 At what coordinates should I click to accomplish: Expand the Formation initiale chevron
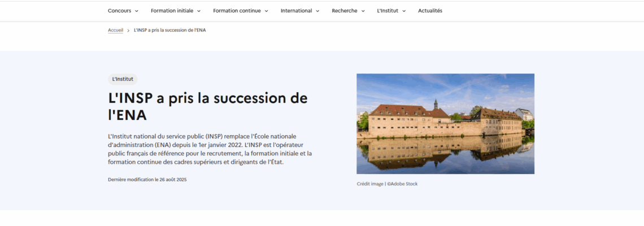(x=199, y=11)
